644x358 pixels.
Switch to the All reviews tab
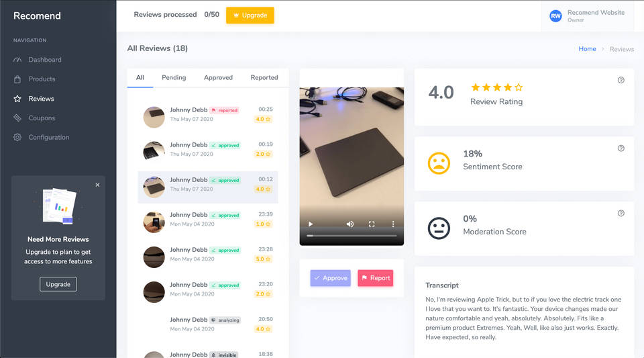[x=140, y=78]
